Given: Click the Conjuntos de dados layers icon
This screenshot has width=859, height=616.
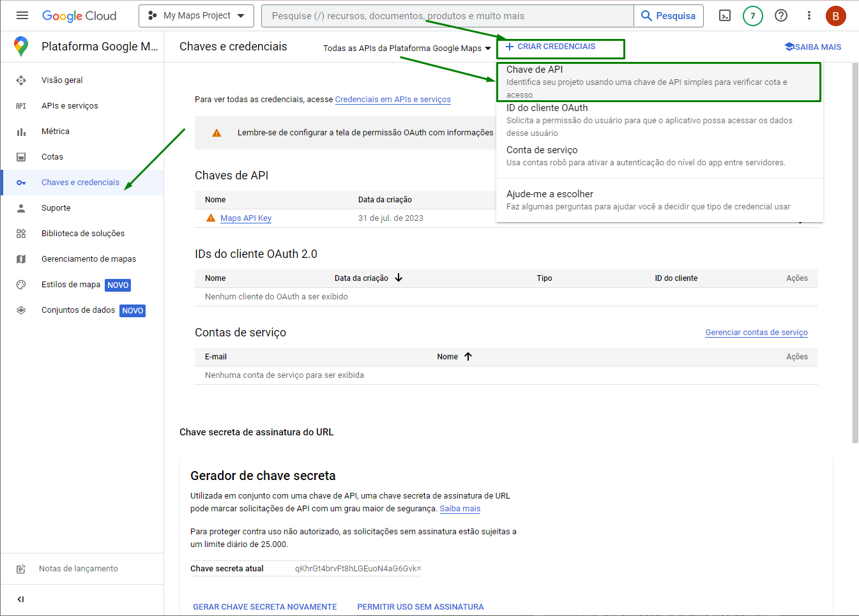Looking at the screenshot, I should (x=21, y=310).
